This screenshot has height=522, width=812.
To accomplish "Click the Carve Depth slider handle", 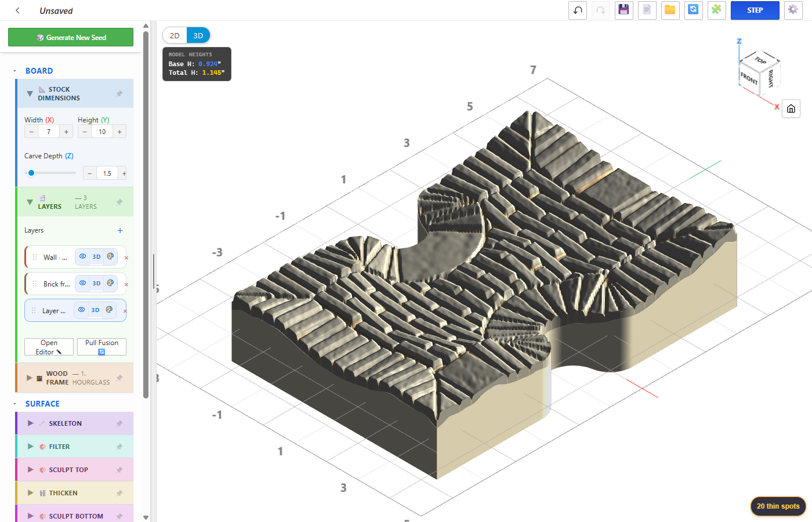I will pyautogui.click(x=31, y=173).
